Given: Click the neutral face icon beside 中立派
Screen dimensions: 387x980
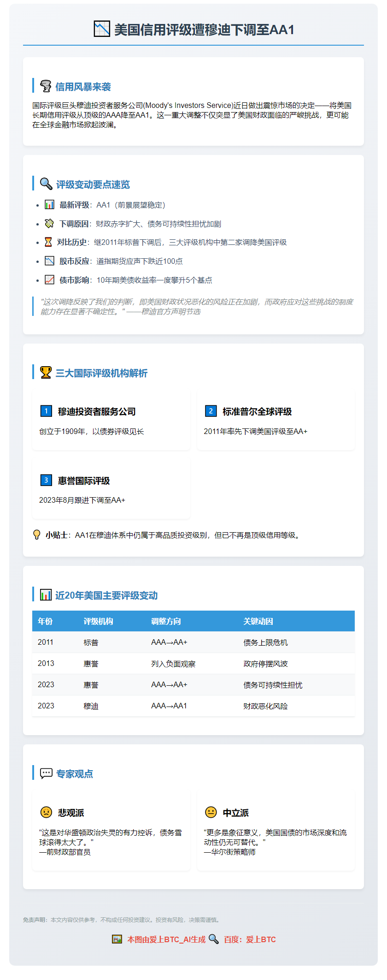Looking at the screenshot, I should [x=211, y=812].
